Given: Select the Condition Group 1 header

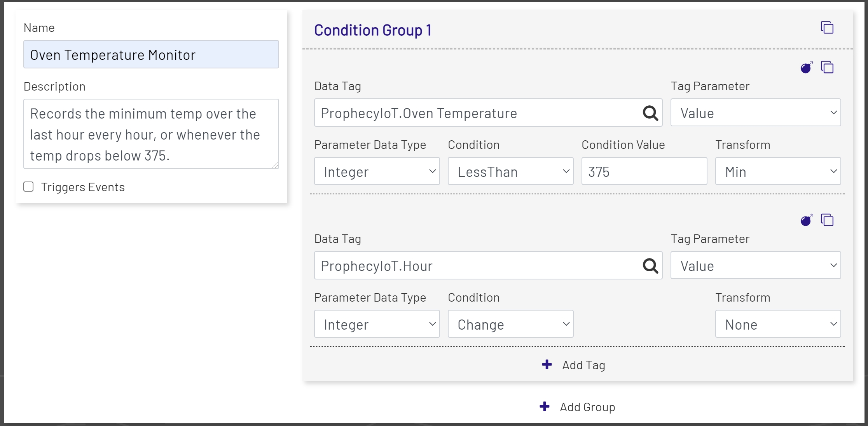Looking at the screenshot, I should [373, 30].
